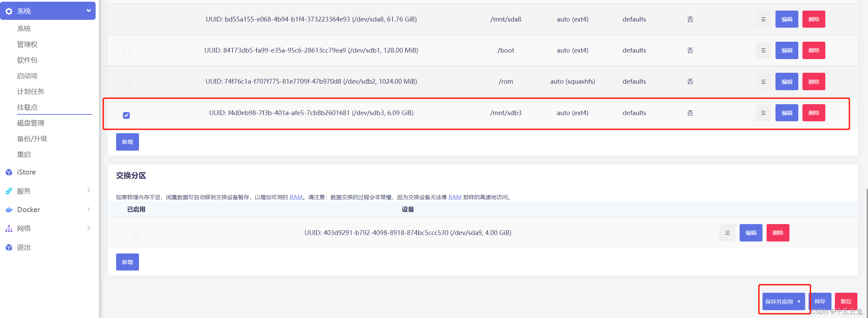Viewport: 868px width, 318px height.
Task: Click the iStore cube icon
Action: pyautogui.click(x=9, y=172)
